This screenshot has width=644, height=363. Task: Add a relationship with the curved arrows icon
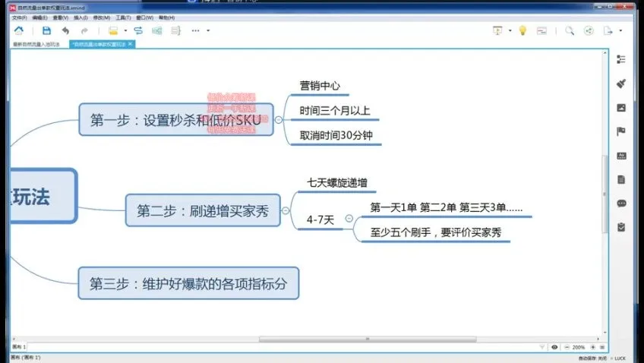(x=138, y=30)
